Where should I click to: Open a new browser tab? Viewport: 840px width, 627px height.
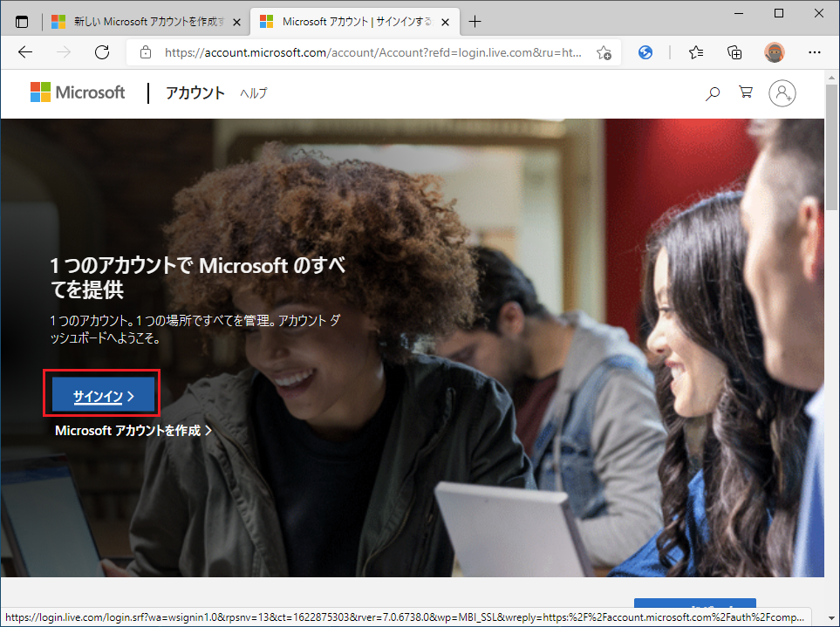[475, 21]
